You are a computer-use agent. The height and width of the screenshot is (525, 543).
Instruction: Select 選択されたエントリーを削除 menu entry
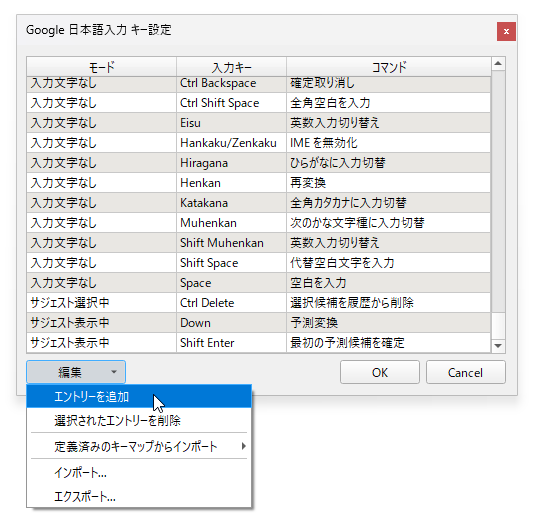click(139, 420)
